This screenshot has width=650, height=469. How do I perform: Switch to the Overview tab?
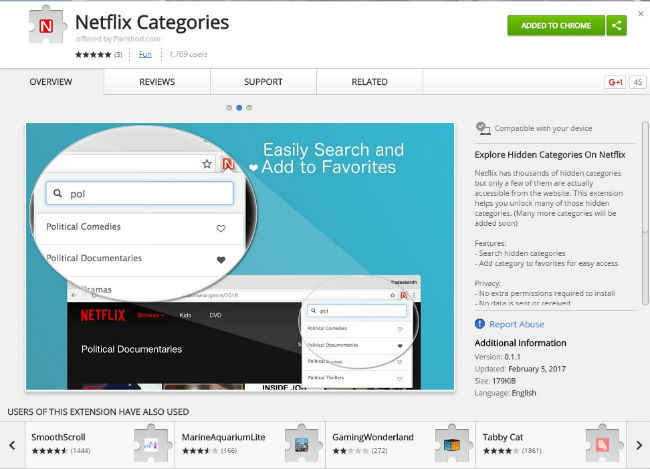point(51,82)
